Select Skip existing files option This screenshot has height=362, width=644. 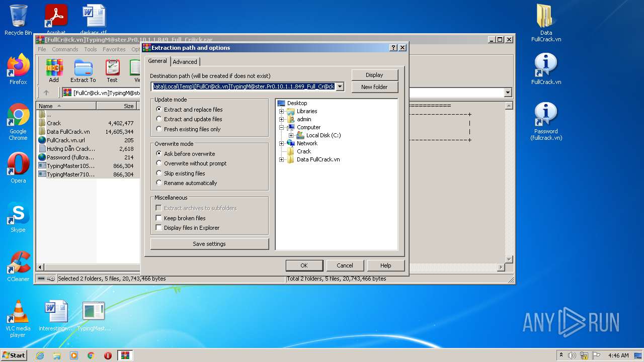point(181,173)
